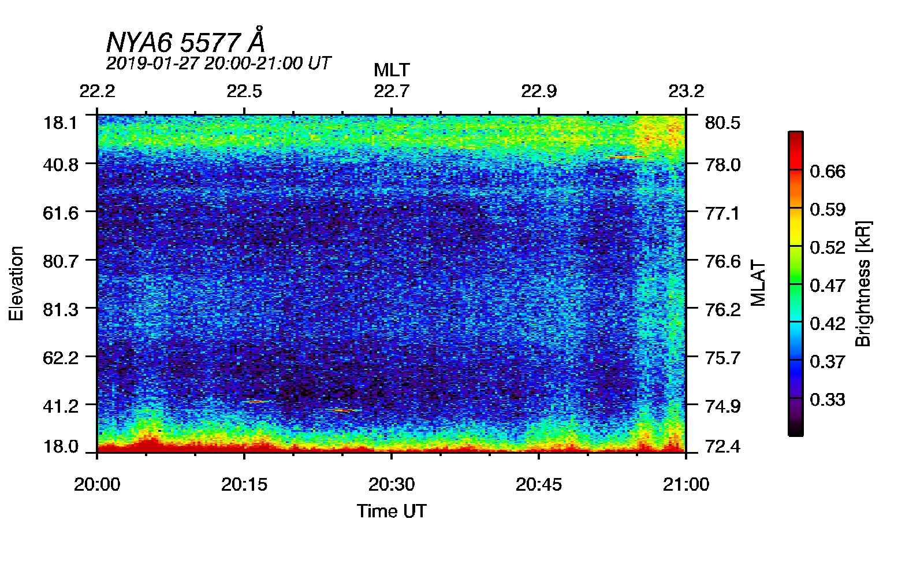Click the MLAT tick value '76.6'
The width and height of the screenshot is (924, 578).
point(723,261)
